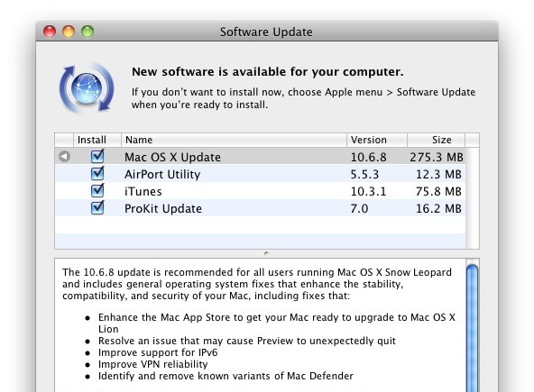The width and height of the screenshot is (534, 392).
Task: Uncheck the Mac OS X Update checkbox
Action: tap(97, 156)
